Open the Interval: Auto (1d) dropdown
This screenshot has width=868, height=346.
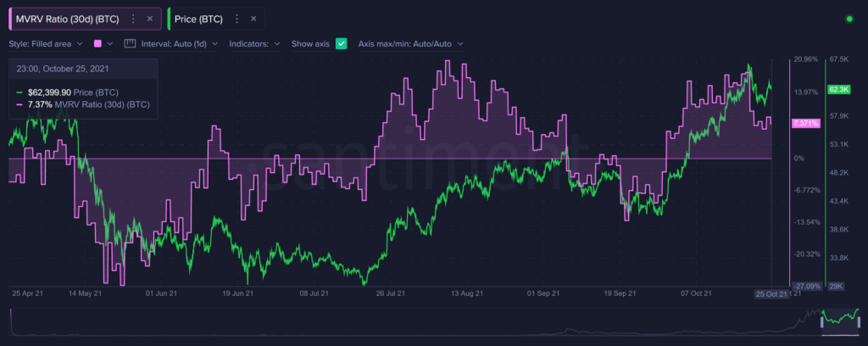point(180,43)
